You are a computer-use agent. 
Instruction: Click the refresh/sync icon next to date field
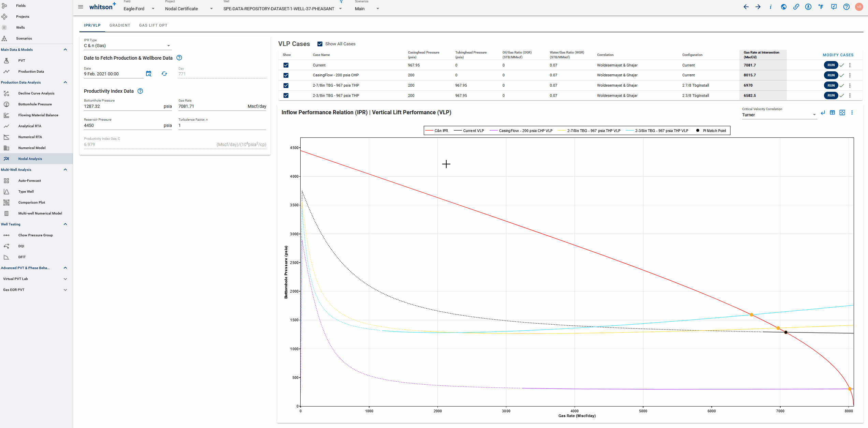click(x=164, y=74)
